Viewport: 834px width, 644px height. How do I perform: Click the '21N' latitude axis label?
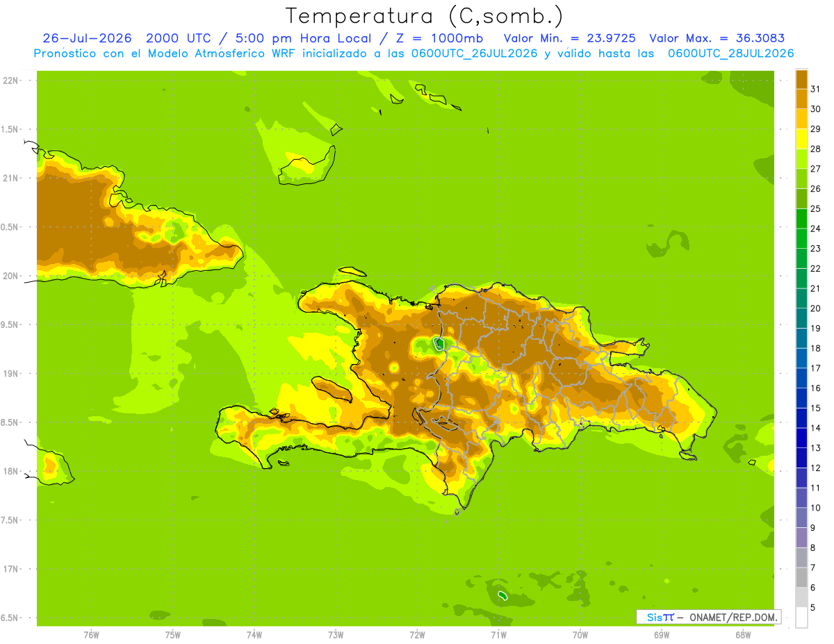click(10, 178)
